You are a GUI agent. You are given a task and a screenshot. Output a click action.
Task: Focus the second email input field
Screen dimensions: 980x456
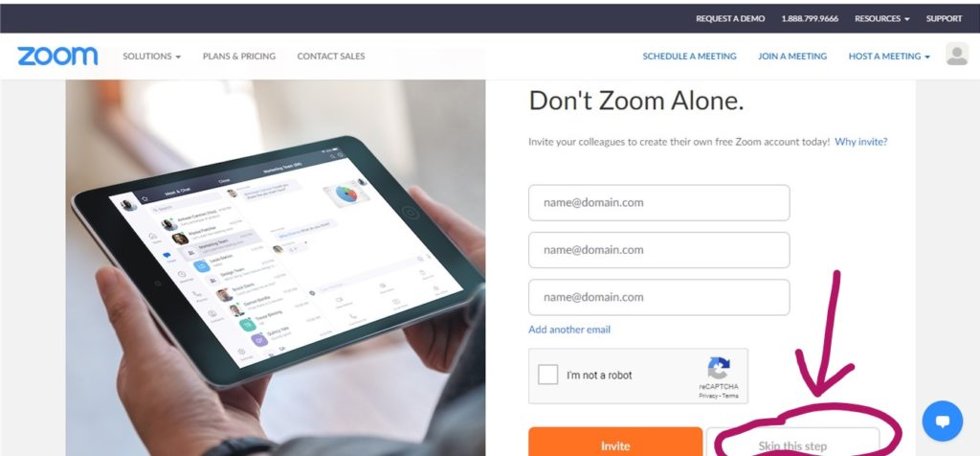pyautogui.click(x=658, y=250)
